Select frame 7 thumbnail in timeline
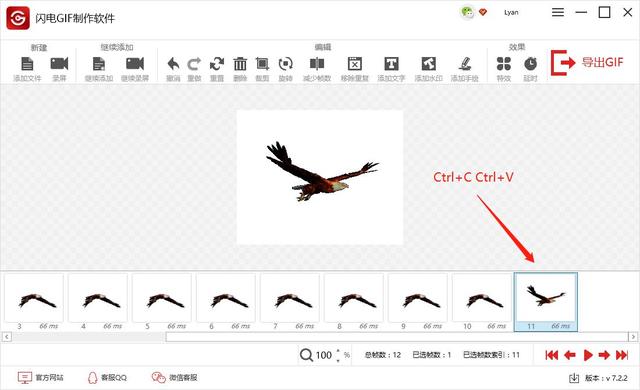Image resolution: width=640 pixels, height=390 pixels. coord(290,302)
